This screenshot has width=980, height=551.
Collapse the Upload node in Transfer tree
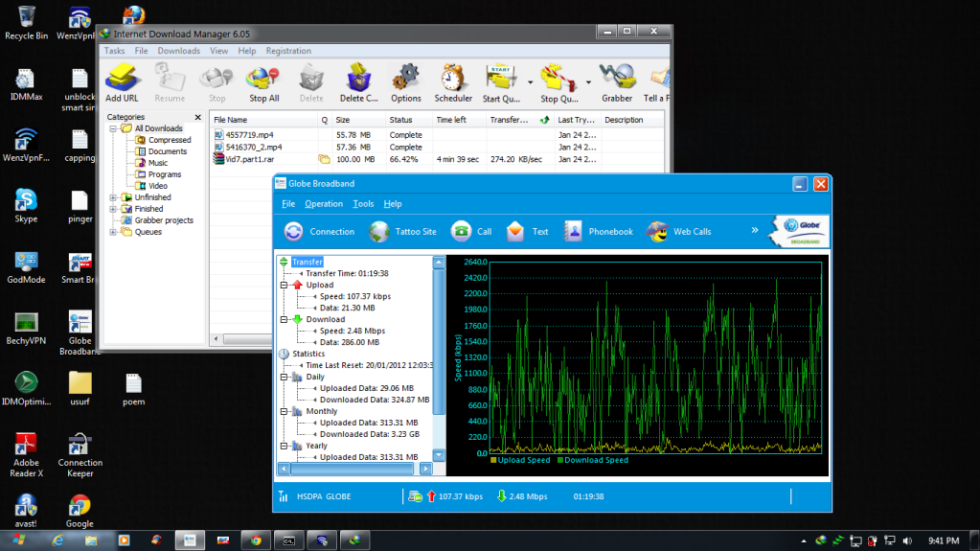coord(284,286)
